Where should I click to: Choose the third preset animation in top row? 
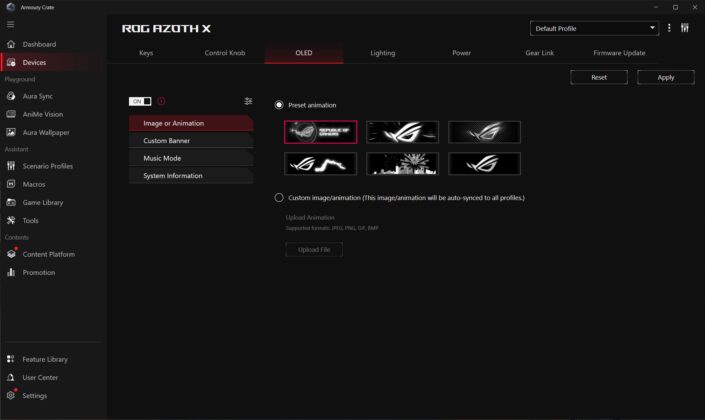(x=484, y=132)
